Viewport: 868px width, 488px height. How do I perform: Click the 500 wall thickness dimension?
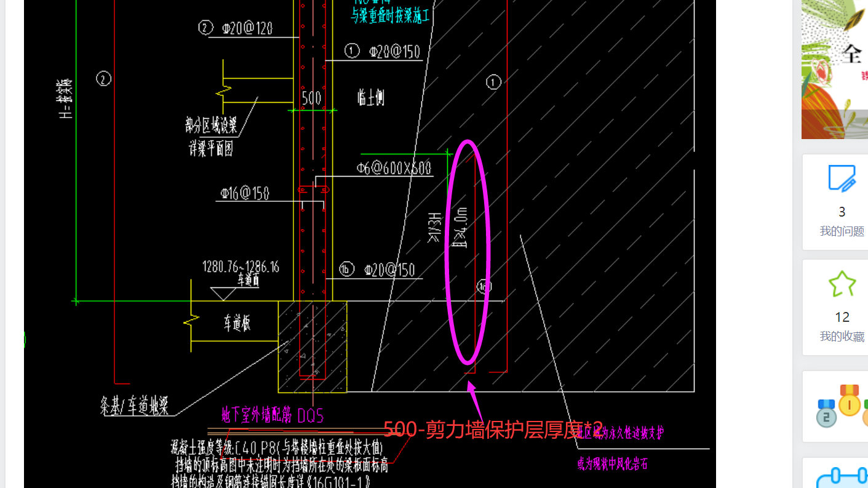click(x=311, y=98)
